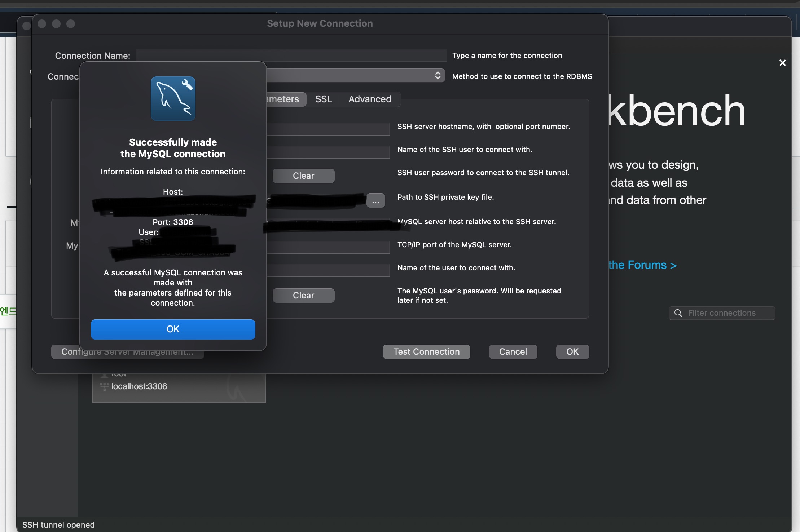Switch to the SSL tab
The width and height of the screenshot is (800, 532).
323,99
